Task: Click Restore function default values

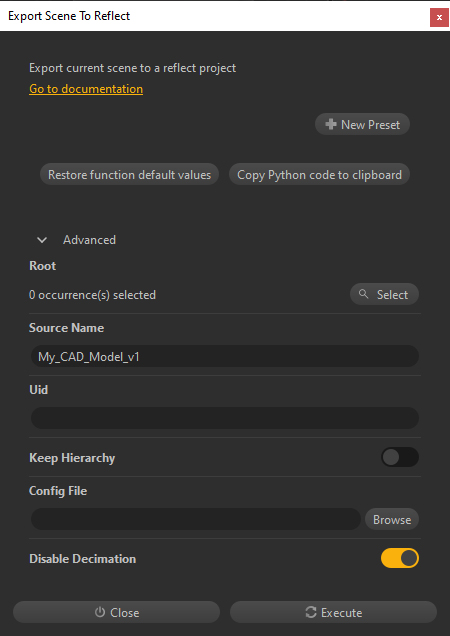Action: (129, 174)
